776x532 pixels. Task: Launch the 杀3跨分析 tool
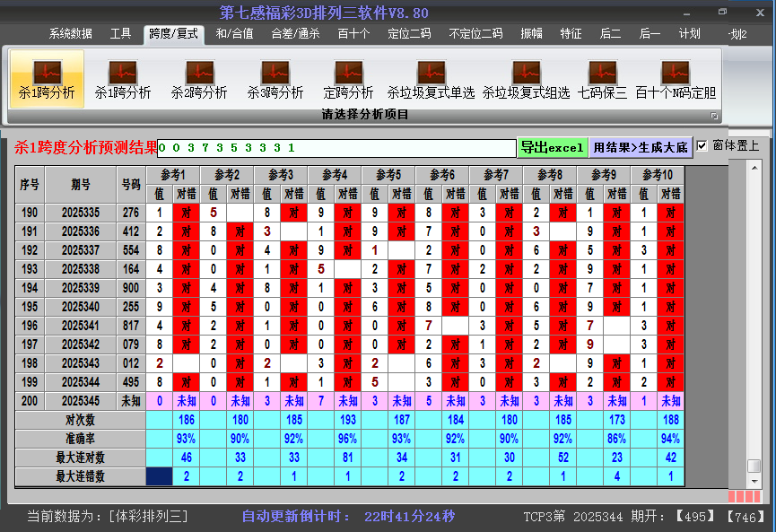[x=275, y=79]
